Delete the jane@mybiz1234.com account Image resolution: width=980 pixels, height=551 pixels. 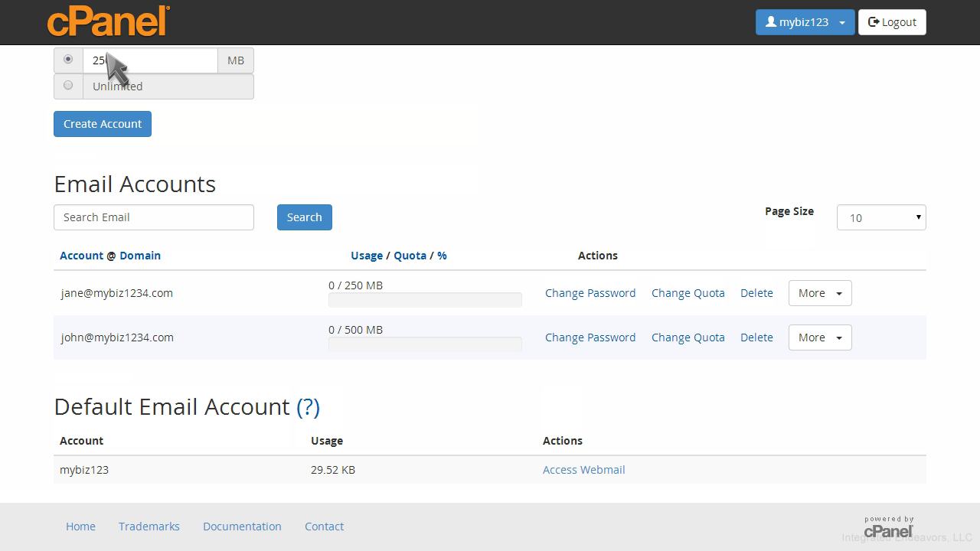tap(756, 293)
